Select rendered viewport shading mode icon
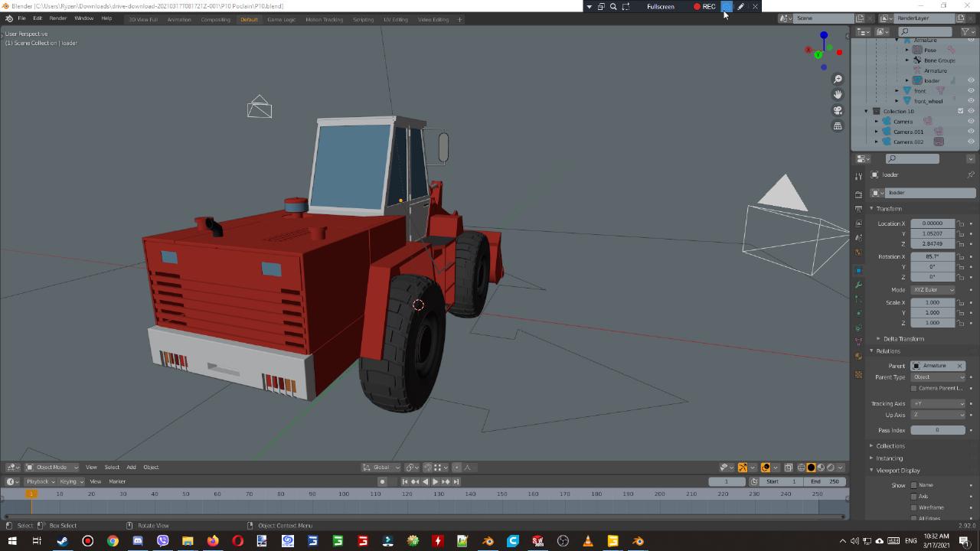980x551 pixels. [831, 468]
